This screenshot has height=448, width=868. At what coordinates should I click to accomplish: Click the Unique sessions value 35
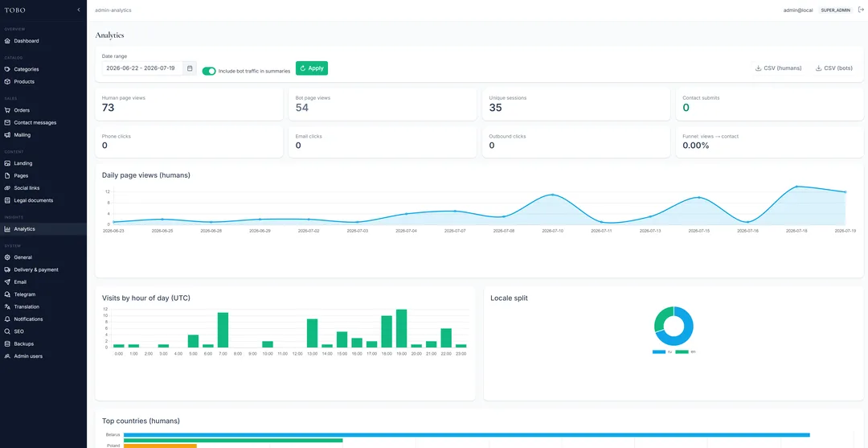[x=495, y=108]
